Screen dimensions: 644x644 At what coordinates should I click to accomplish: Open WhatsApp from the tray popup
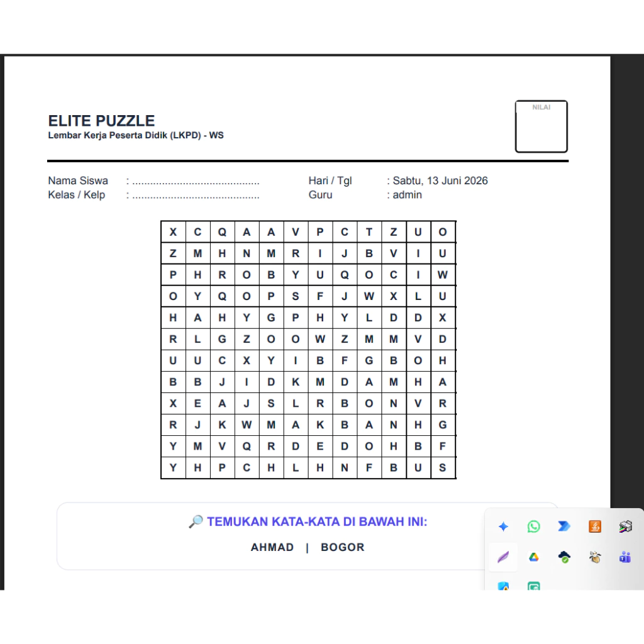pyautogui.click(x=533, y=526)
